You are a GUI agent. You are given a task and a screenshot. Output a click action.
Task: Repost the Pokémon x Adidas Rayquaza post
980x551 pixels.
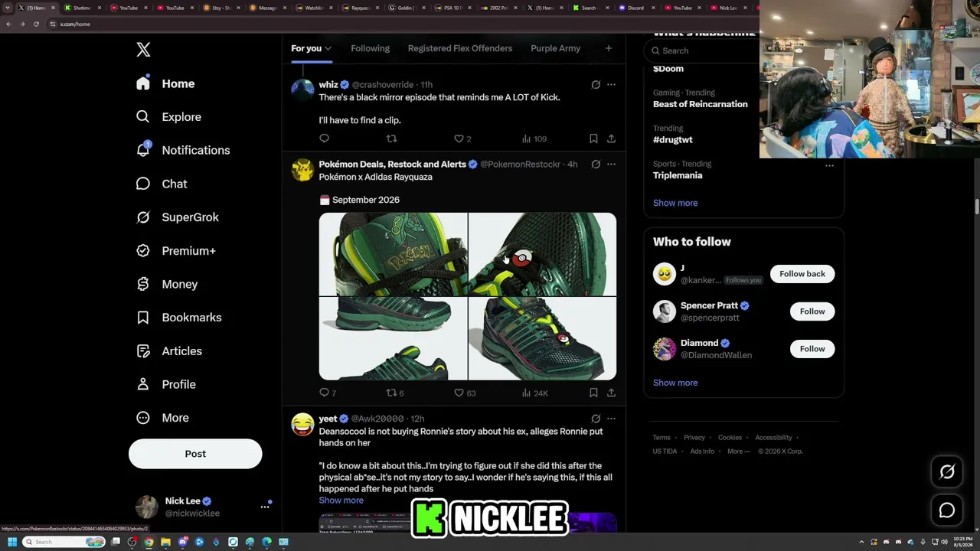click(394, 393)
